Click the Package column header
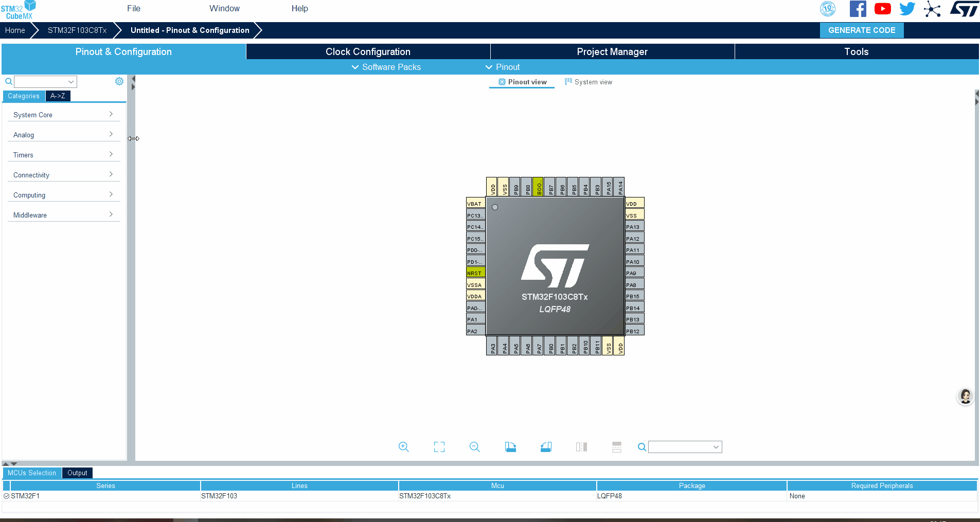980x522 pixels. tap(692, 485)
